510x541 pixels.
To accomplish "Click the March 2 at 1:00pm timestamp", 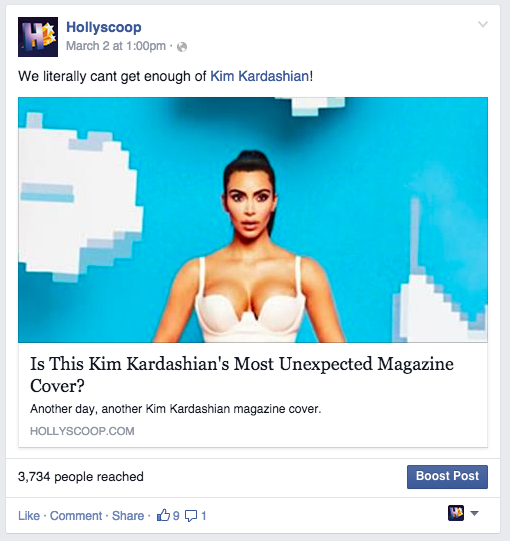I will [116, 46].
